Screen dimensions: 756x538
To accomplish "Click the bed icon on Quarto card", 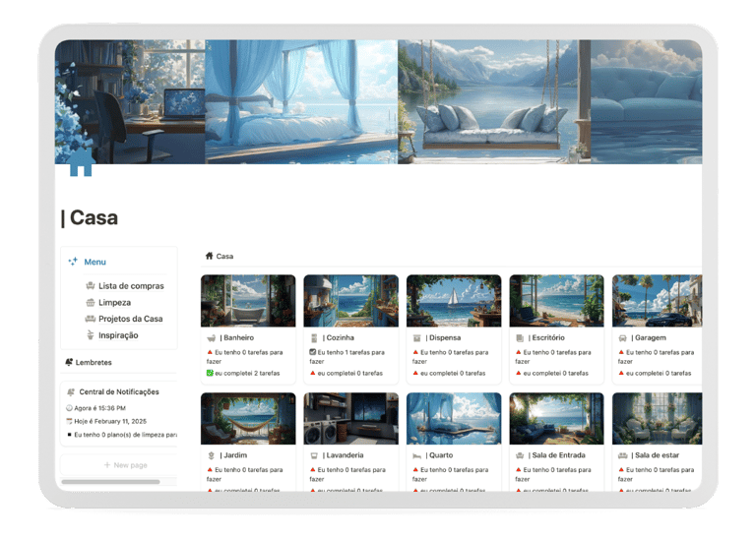I will 417,455.
